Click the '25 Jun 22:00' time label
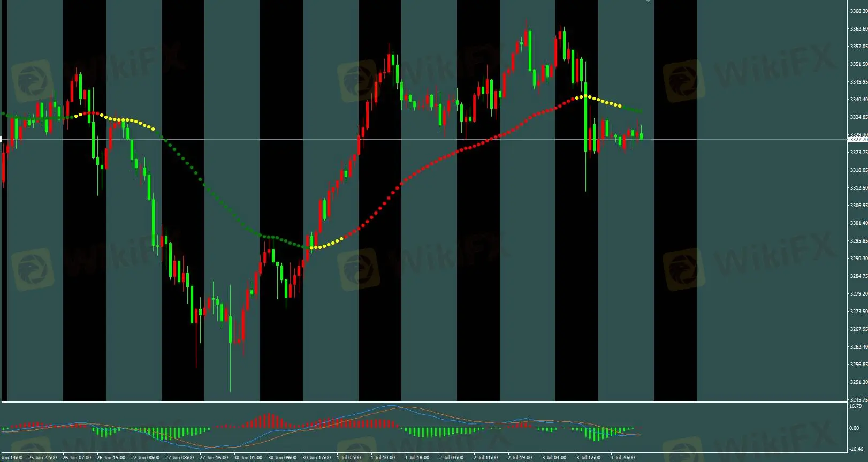 click(x=42, y=458)
